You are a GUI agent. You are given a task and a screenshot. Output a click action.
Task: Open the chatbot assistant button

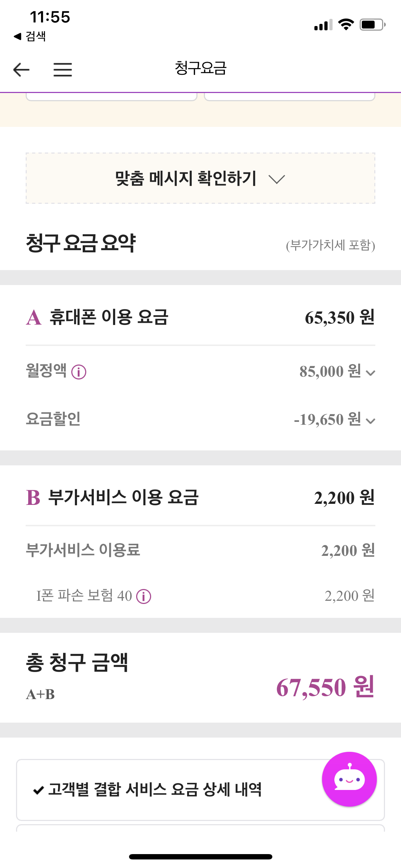349,779
